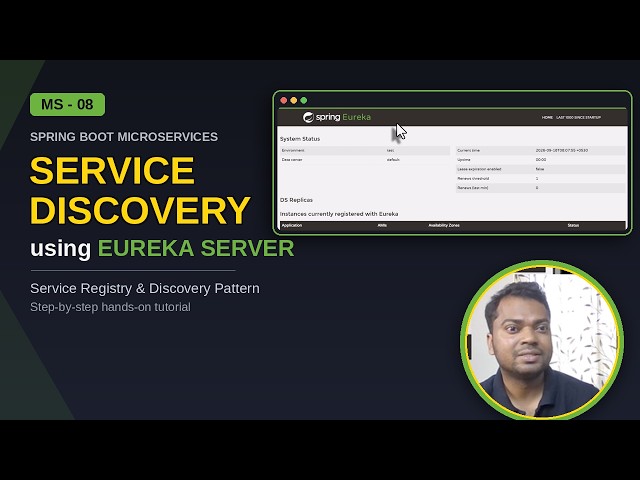Select the "Renews (last min)" row label
This screenshot has height=480, width=640.
coord(473,188)
